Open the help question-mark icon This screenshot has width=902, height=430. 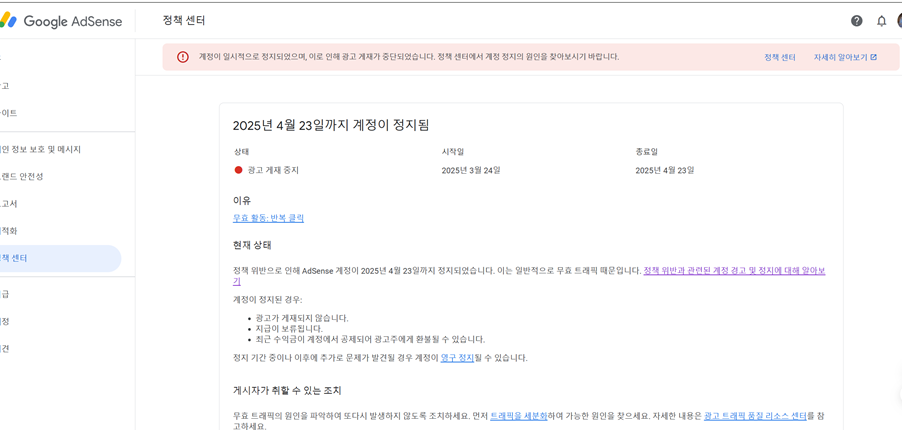pos(857,21)
